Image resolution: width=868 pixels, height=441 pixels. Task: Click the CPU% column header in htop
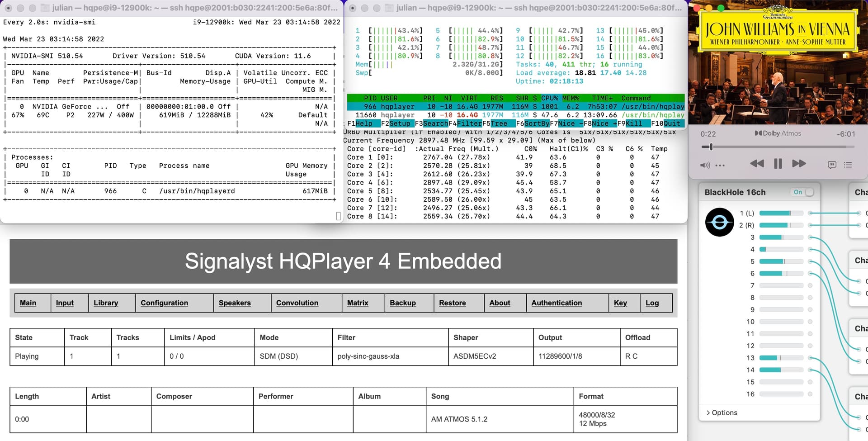point(549,98)
